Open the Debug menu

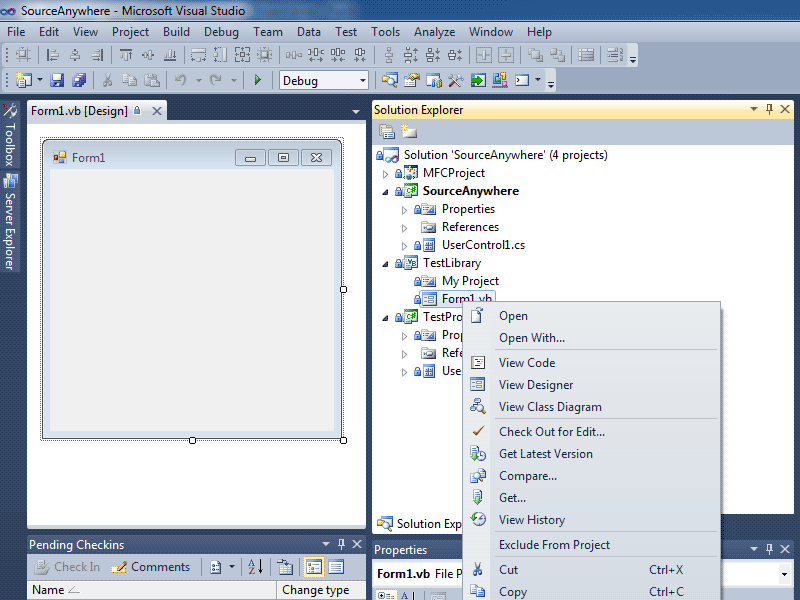tap(221, 31)
